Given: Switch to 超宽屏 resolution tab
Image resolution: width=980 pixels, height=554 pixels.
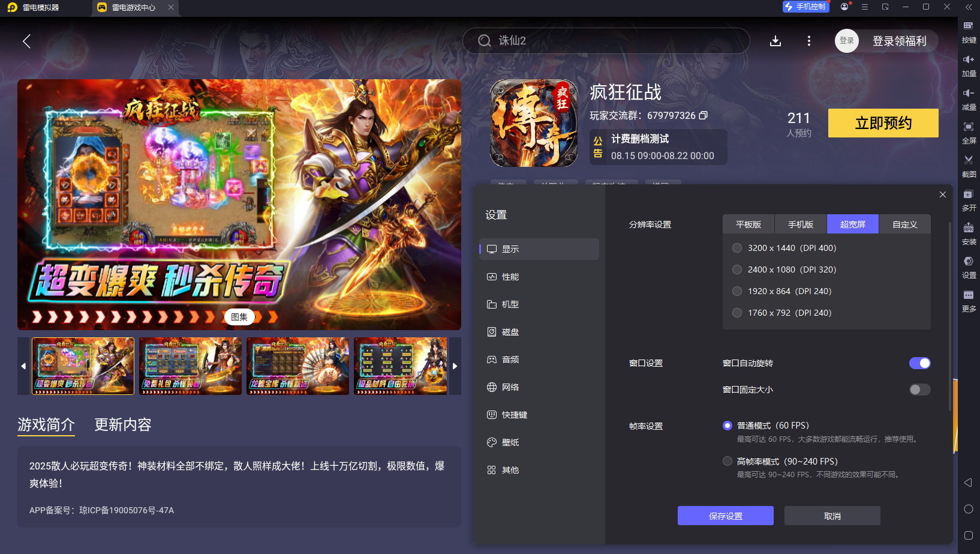Looking at the screenshot, I should click(853, 224).
